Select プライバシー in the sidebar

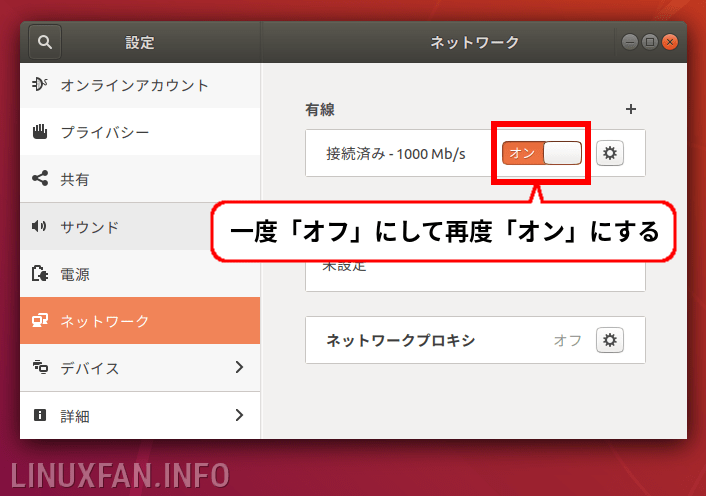140,132
